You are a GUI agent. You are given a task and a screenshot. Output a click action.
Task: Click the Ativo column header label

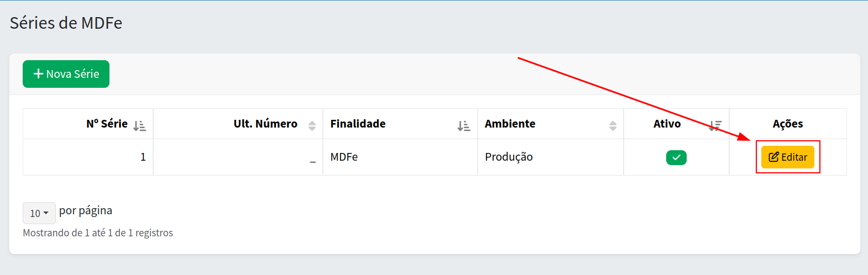(667, 124)
